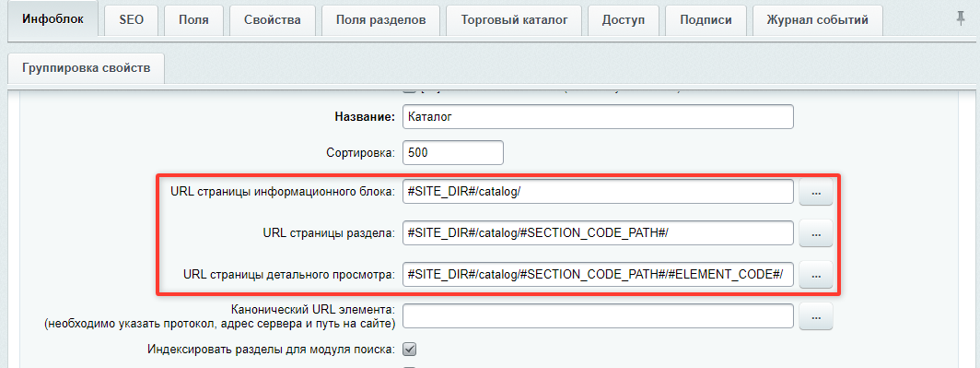
Task: Click the Канонический URL элемента label
Action: point(313,309)
